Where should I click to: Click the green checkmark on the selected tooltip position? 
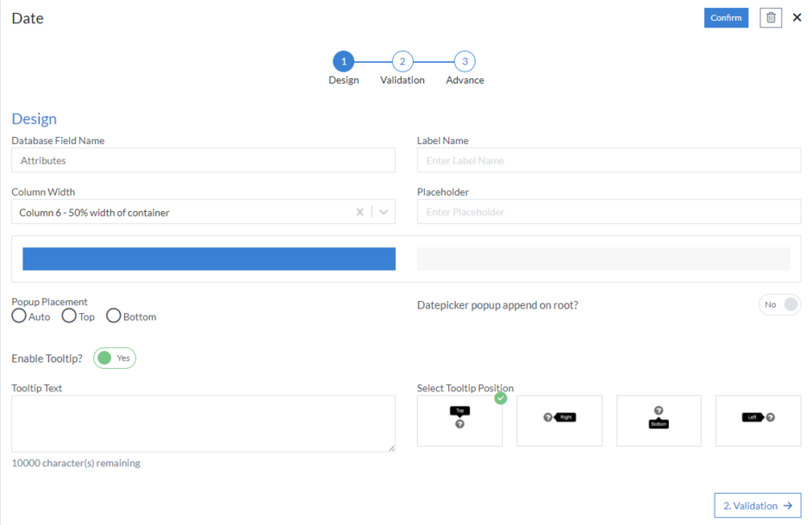coord(500,398)
